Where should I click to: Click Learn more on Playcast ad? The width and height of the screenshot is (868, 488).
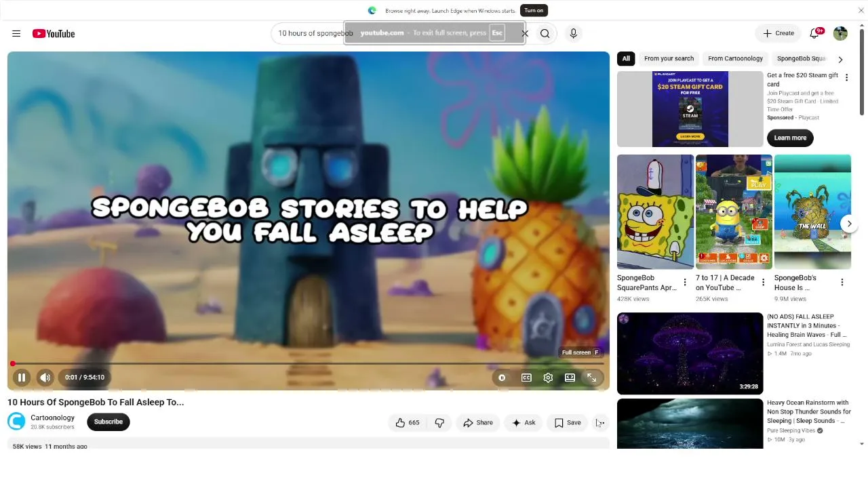tap(790, 138)
